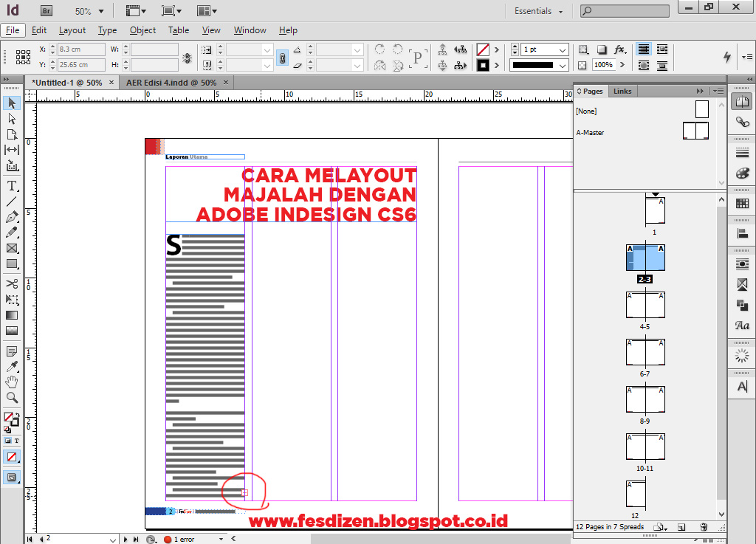This screenshot has width=756, height=544.
Task: Select the Eyedropper tool
Action: pos(12,367)
